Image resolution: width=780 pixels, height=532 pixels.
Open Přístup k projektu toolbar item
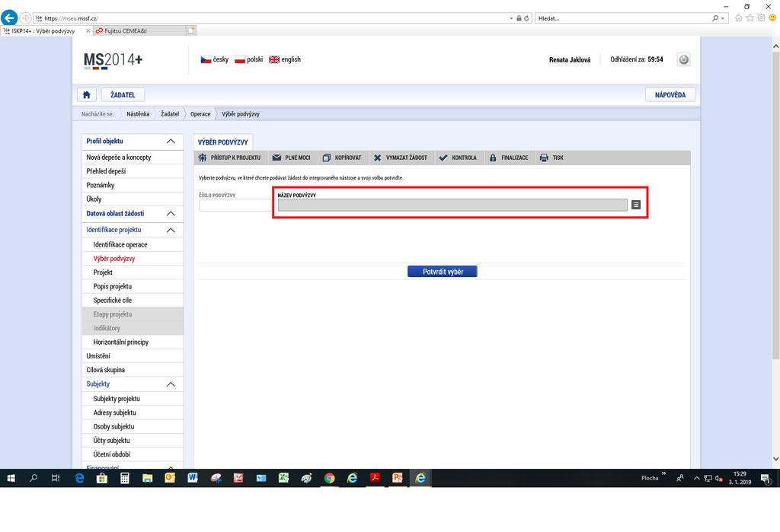pos(229,158)
